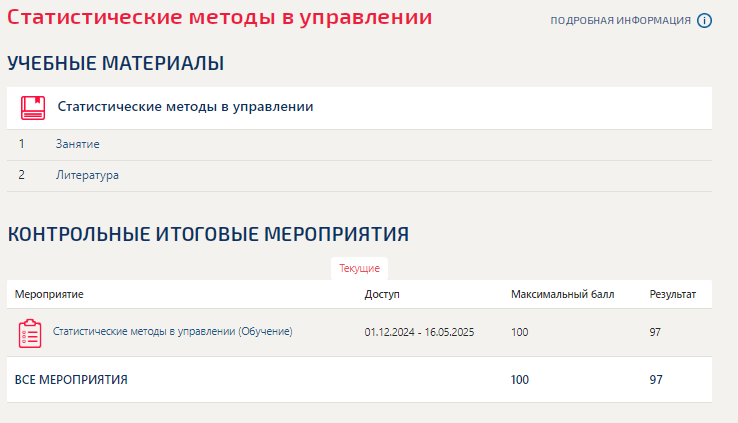This screenshot has width=738, height=423.
Task: Click row number 1 beside Занятие
Action: (22, 144)
